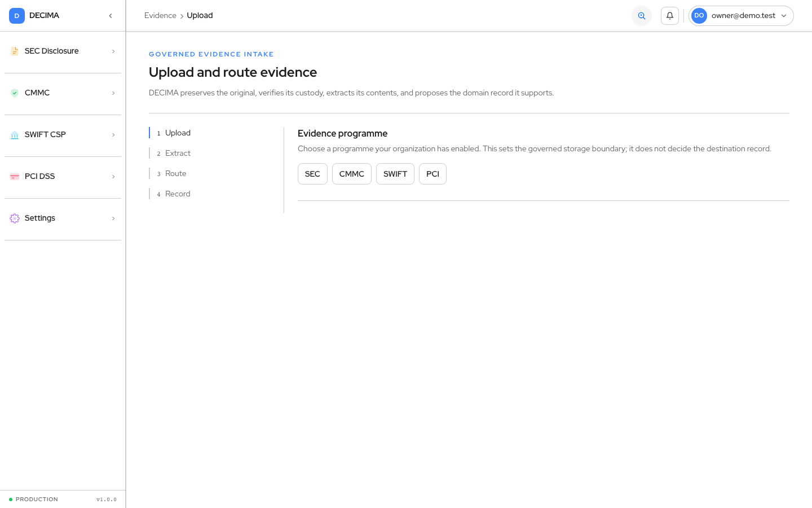Click the SWIFT CSP bank icon
The image size is (812, 508).
(15, 135)
